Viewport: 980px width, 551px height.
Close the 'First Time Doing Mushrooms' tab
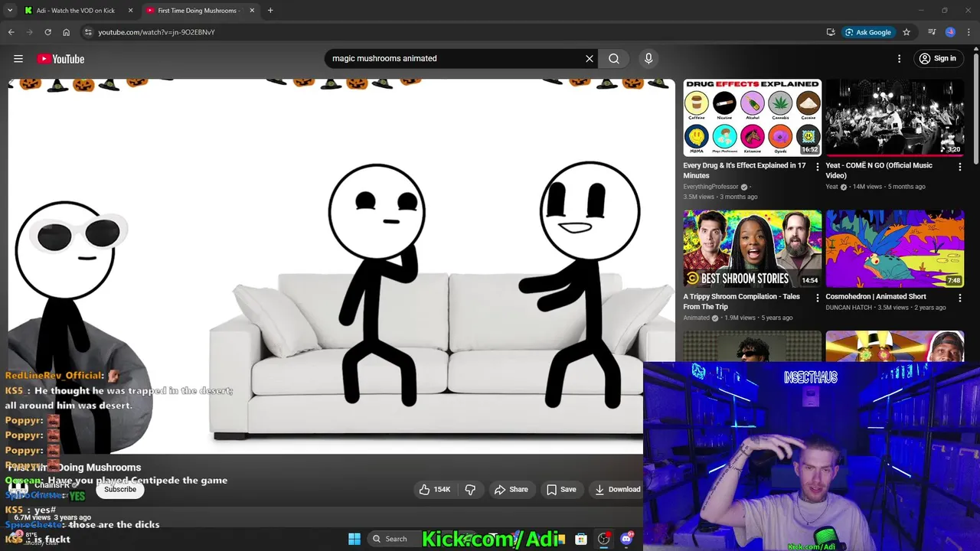pyautogui.click(x=251, y=11)
